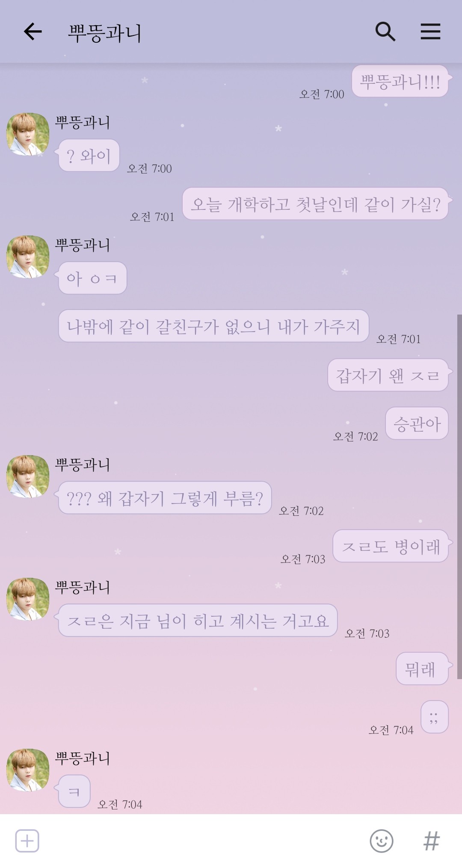Tap the bottom-most 뿌뚱과니 profile picture
Viewport: 462px width, 868px height.
point(28,770)
